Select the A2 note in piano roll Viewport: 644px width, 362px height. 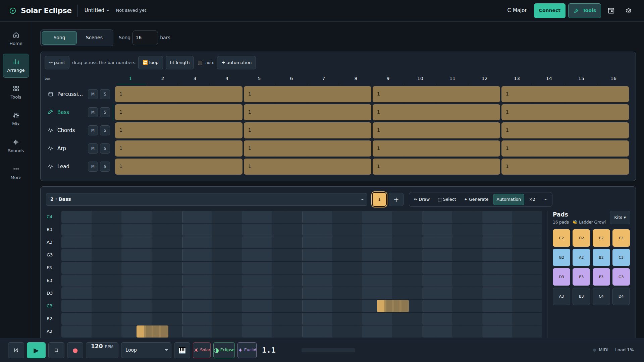tap(152, 331)
